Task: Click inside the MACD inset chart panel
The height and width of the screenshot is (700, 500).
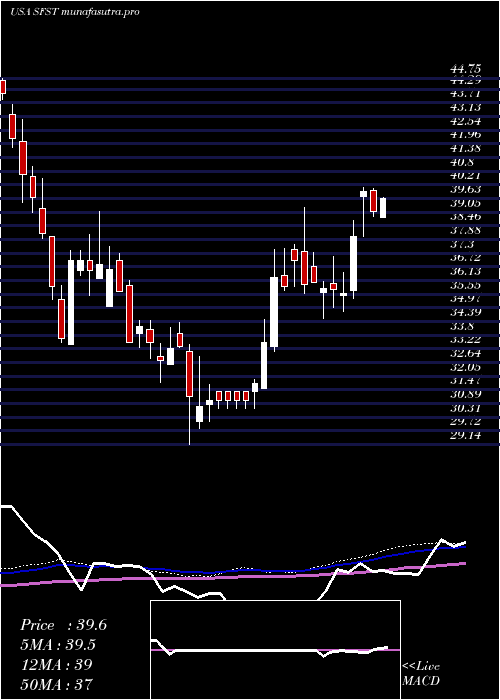Action: coord(275,650)
